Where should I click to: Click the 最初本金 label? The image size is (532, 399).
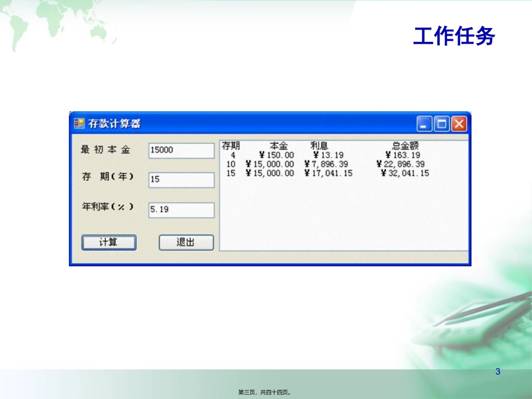(x=105, y=149)
